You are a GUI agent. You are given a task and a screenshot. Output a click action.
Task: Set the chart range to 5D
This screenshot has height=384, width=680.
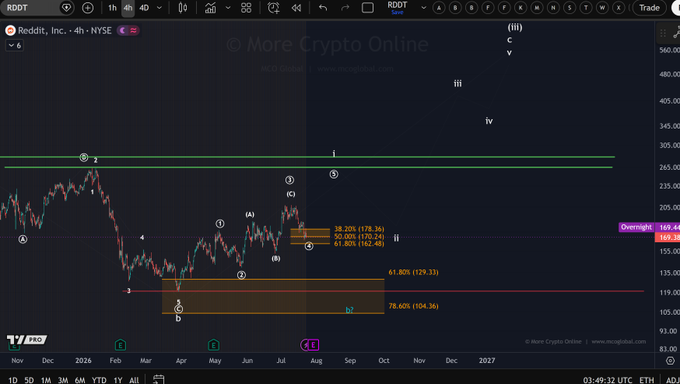[29, 380]
